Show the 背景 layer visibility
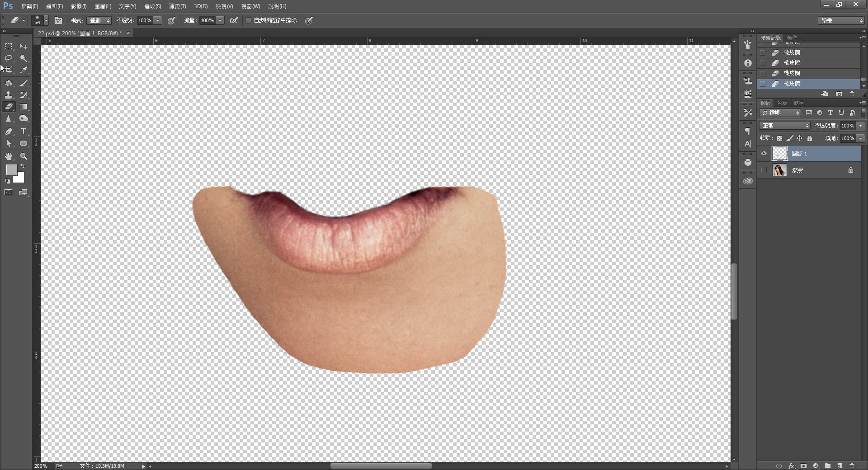This screenshot has height=470, width=868. click(764, 170)
